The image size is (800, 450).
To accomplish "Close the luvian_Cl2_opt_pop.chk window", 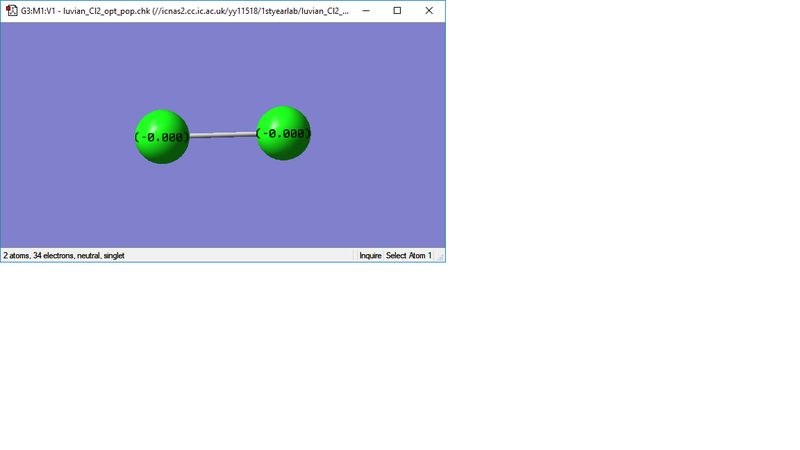I will point(429,11).
